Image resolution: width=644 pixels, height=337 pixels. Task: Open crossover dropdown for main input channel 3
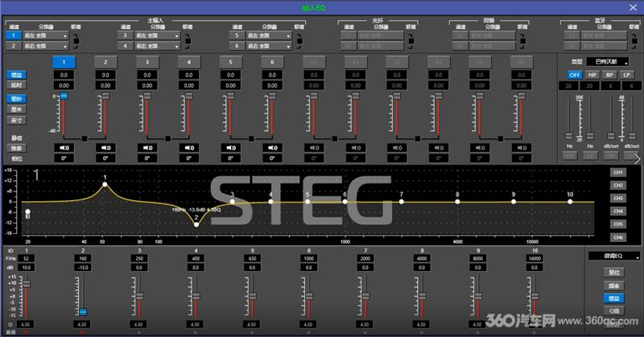(157, 35)
